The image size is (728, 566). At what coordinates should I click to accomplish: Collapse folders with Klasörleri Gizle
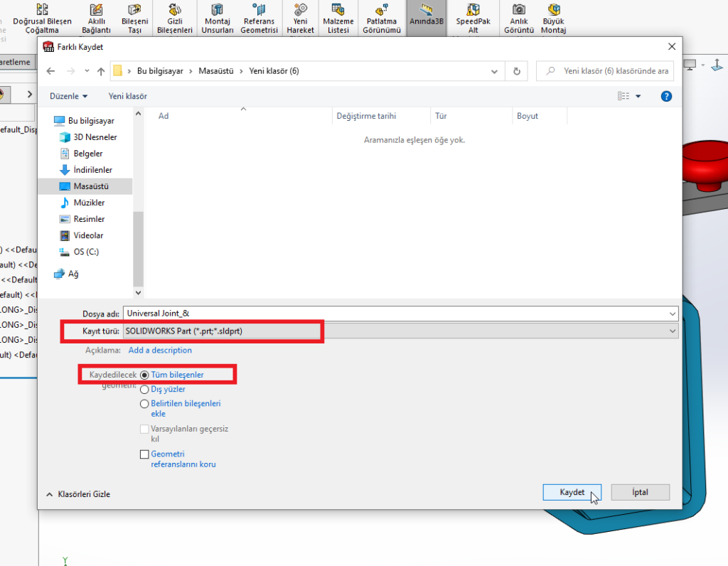(78, 494)
